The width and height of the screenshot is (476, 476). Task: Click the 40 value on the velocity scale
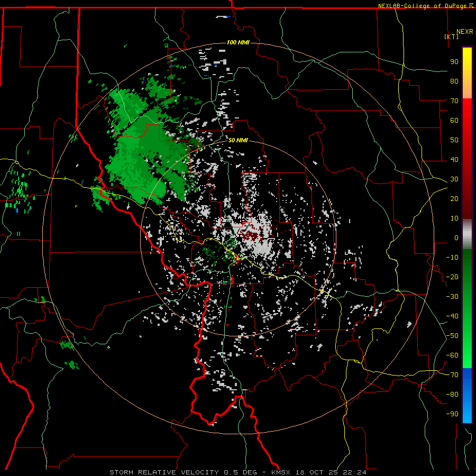pyautogui.click(x=454, y=159)
